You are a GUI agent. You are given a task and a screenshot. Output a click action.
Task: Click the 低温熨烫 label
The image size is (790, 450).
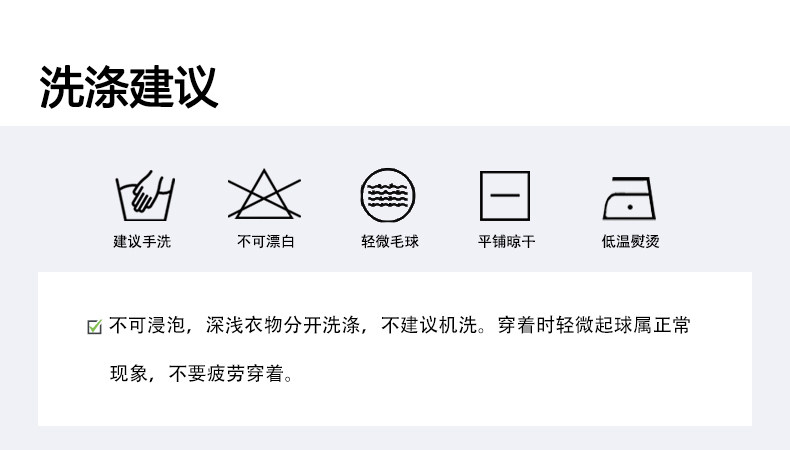[x=630, y=241]
